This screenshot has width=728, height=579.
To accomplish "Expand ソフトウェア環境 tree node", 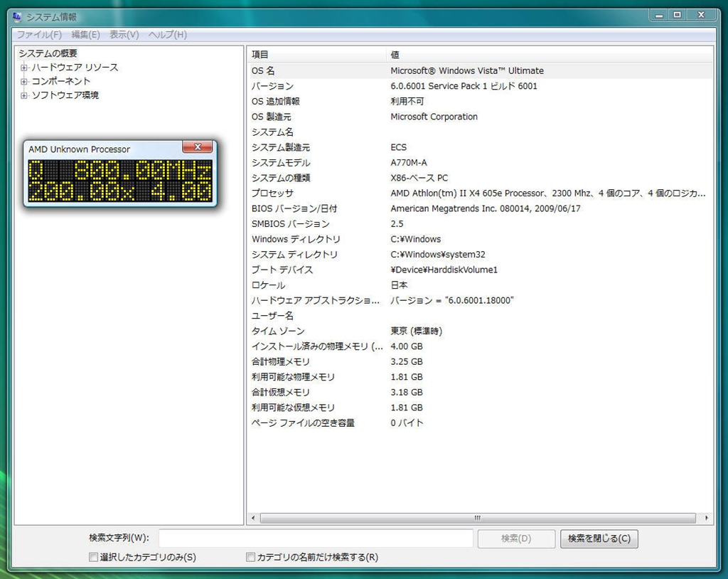I will [23, 96].
